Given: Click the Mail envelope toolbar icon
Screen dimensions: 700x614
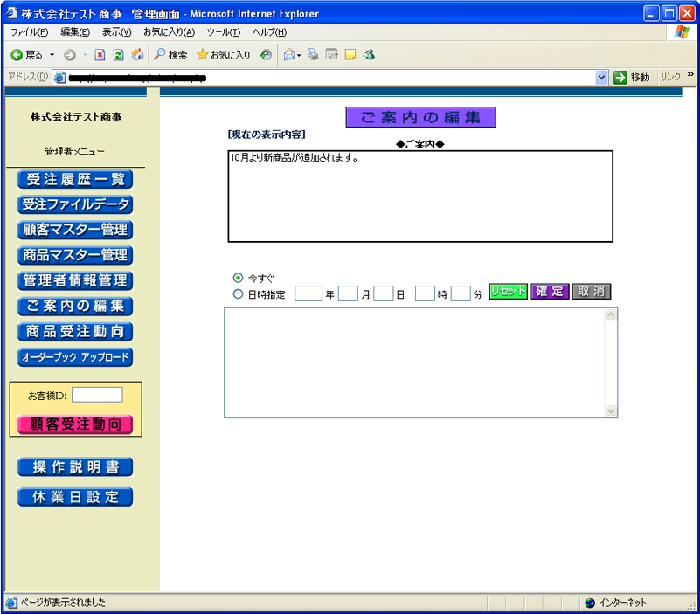Looking at the screenshot, I should coord(288,54).
